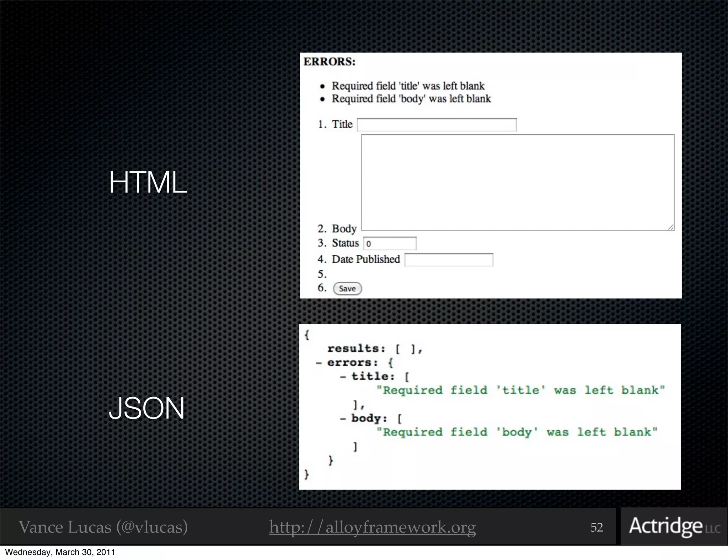Click the HTML heading label

tap(148, 182)
